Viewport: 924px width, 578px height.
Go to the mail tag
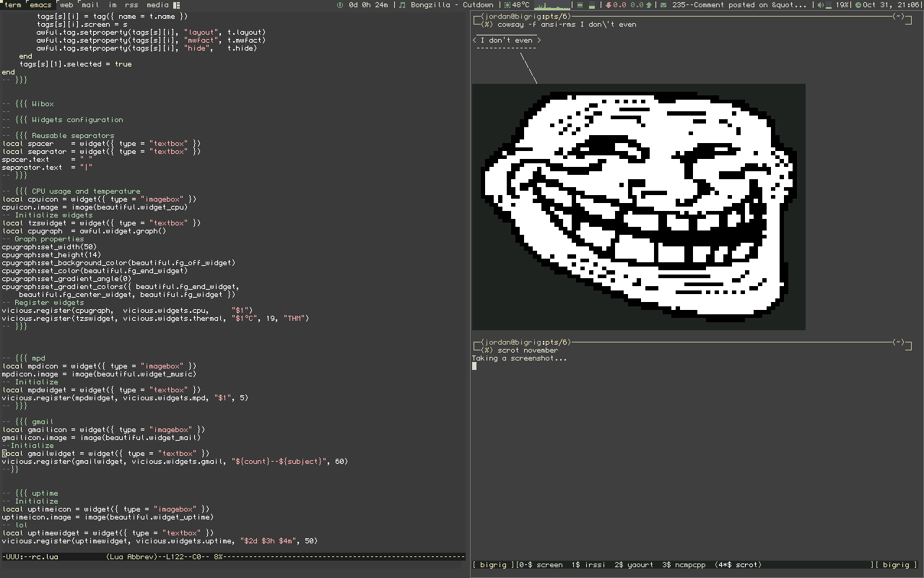[x=91, y=4]
